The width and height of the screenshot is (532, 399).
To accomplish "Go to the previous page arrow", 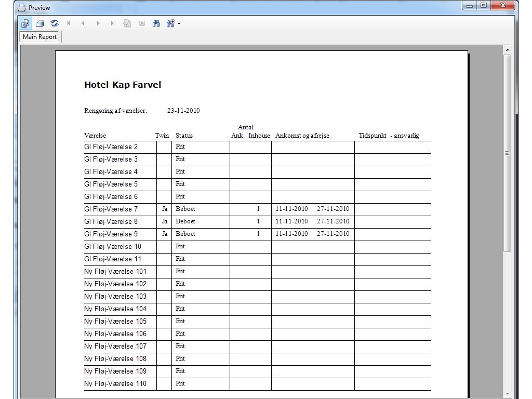I will click(x=83, y=23).
